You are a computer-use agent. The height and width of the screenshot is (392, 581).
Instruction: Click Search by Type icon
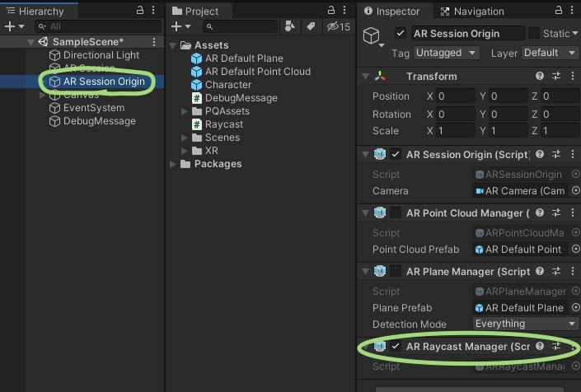click(290, 26)
